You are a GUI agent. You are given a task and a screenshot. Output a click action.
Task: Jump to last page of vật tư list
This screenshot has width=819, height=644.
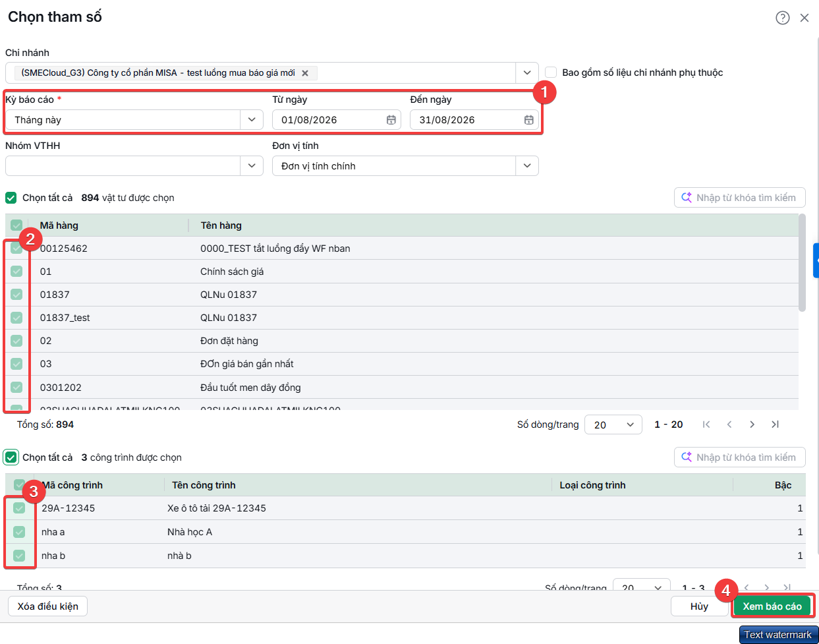pos(775,424)
